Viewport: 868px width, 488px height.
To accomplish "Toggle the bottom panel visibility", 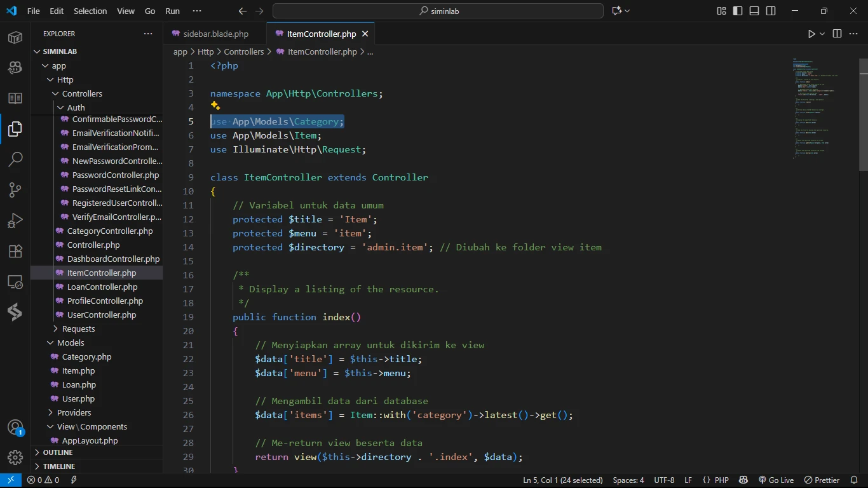I will point(754,11).
